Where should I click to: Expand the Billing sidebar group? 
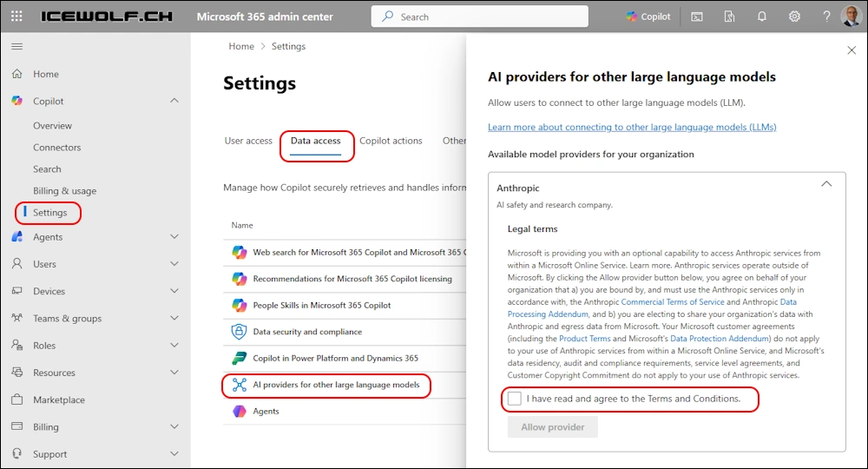click(174, 427)
